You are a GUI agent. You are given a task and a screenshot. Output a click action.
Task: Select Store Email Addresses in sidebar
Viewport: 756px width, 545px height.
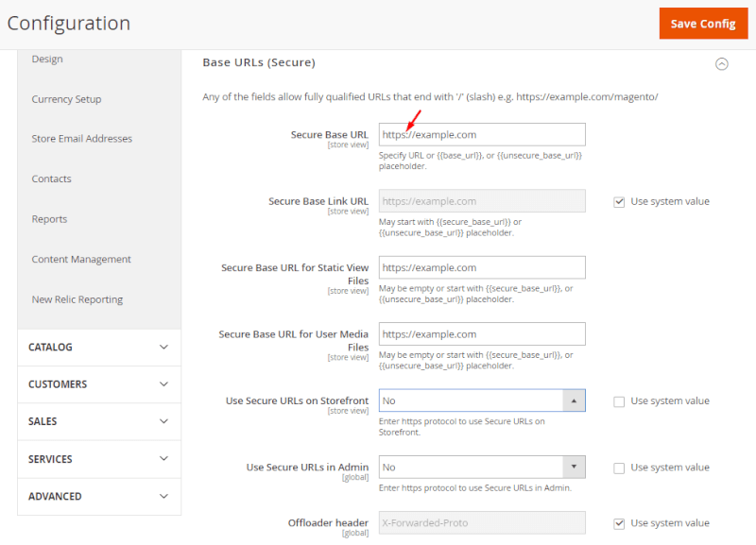83,138
